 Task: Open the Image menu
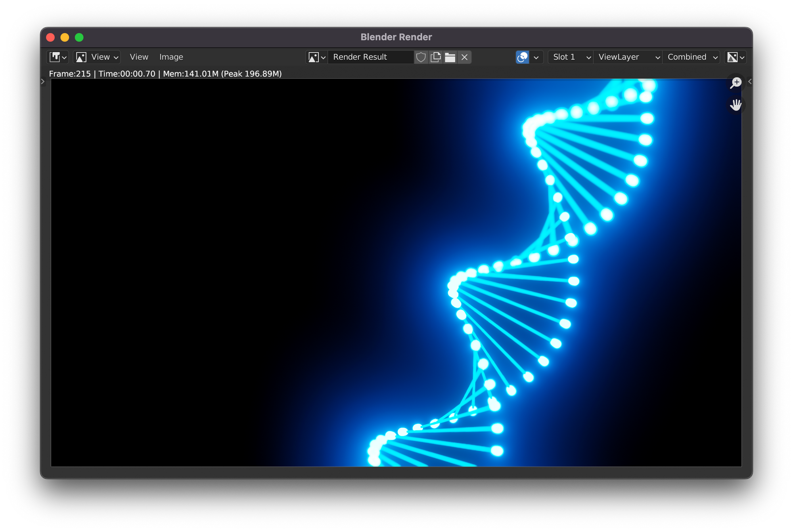(x=172, y=56)
